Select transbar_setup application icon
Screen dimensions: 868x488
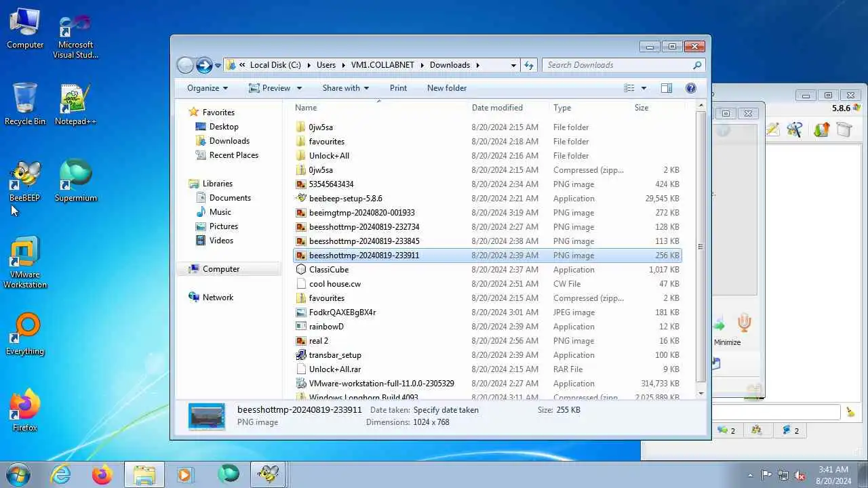302,355
